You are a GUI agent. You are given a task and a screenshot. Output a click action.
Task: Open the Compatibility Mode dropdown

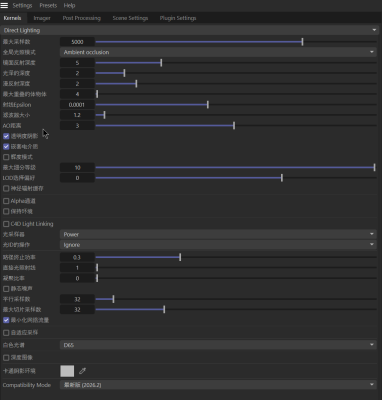218,385
